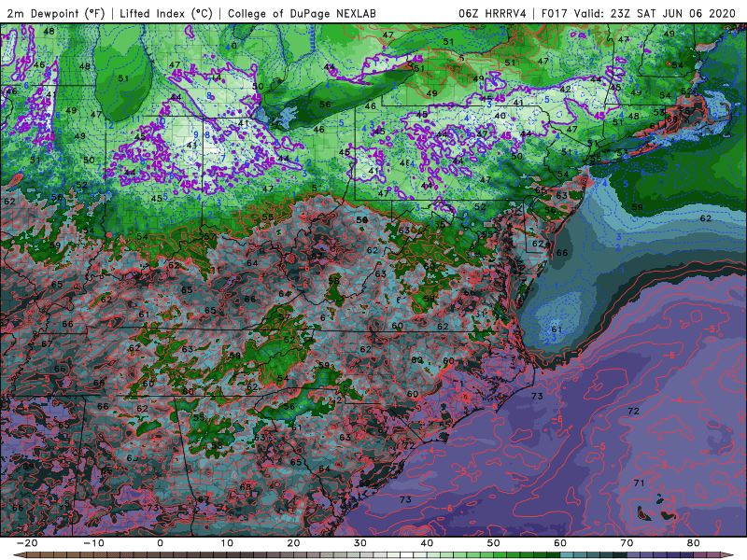Click the "2m Dewpoint (°F)" title text
Screen dimensions: 747x560
pyautogui.click(x=55, y=13)
